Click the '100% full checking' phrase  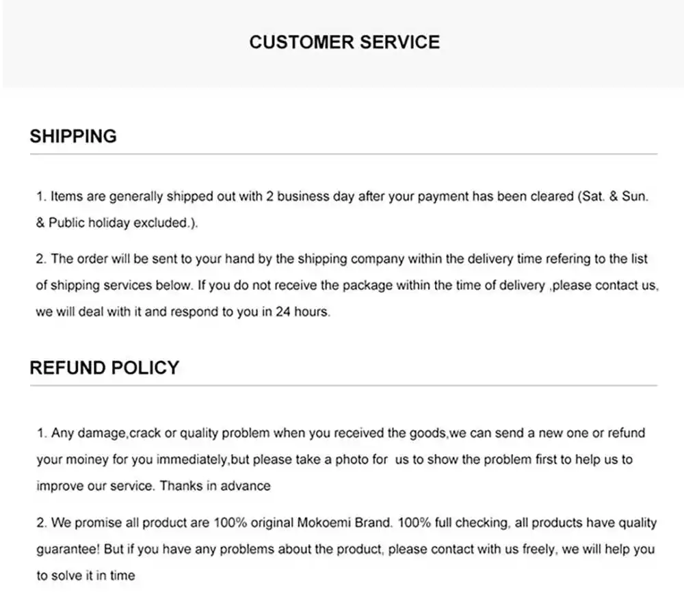tap(453, 523)
